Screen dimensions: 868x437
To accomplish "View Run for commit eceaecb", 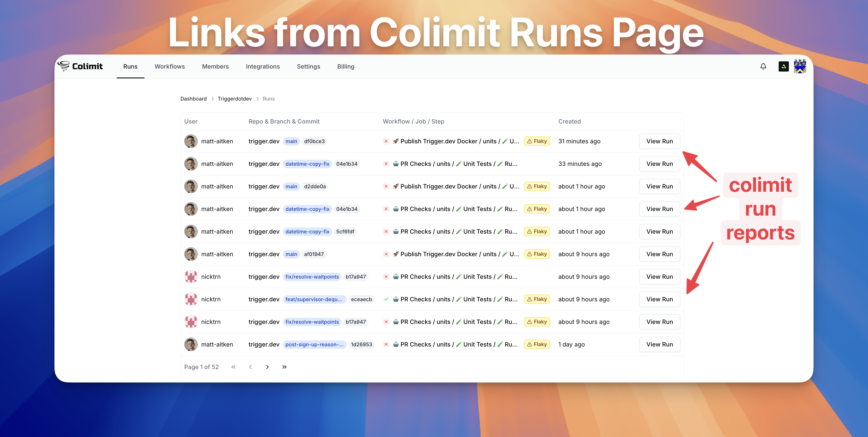I will (660, 299).
